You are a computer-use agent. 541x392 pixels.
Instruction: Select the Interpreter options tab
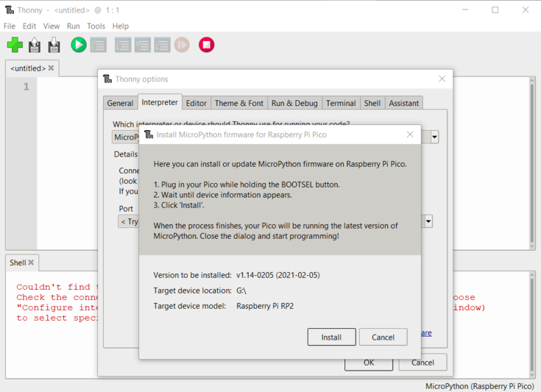tap(160, 102)
